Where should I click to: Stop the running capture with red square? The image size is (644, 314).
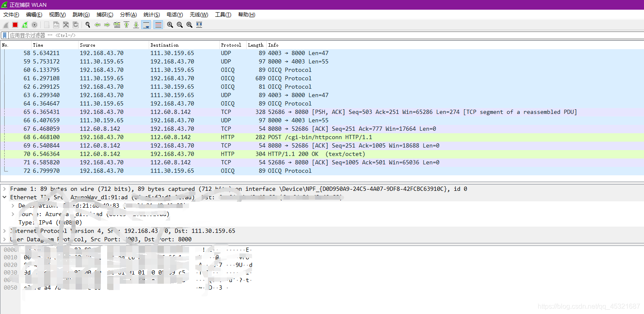(x=15, y=25)
